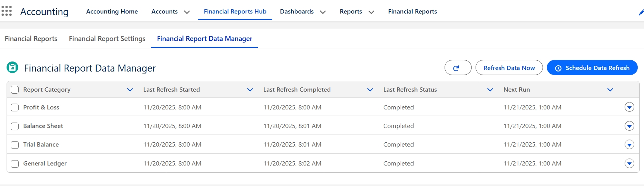Image resolution: width=644 pixels, height=186 pixels.
Task: Switch to Financial Report Settings sub-tab
Action: pyautogui.click(x=107, y=39)
